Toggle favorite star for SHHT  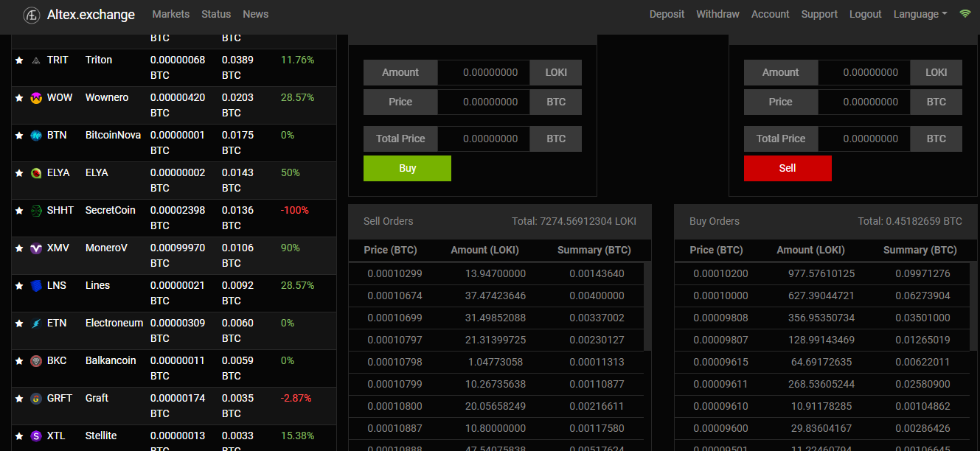(19, 211)
